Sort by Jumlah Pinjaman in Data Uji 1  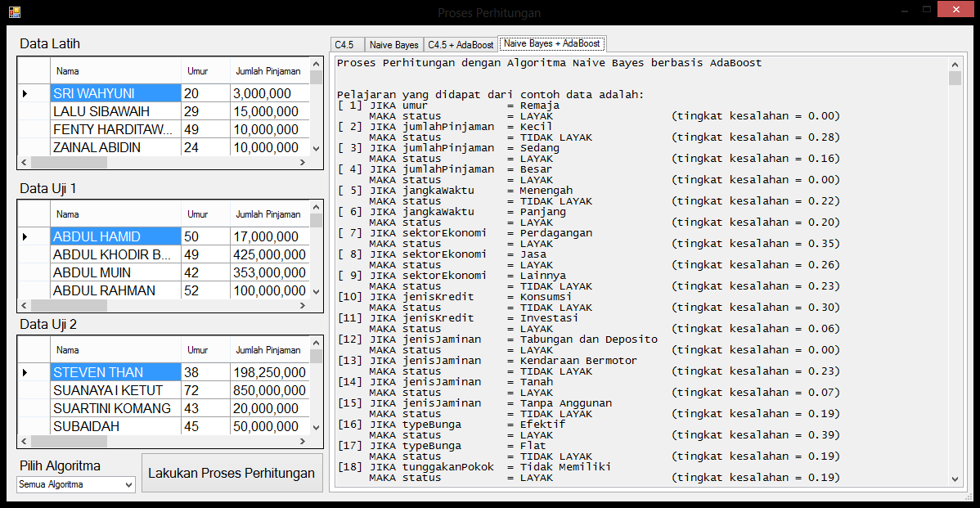click(x=268, y=214)
